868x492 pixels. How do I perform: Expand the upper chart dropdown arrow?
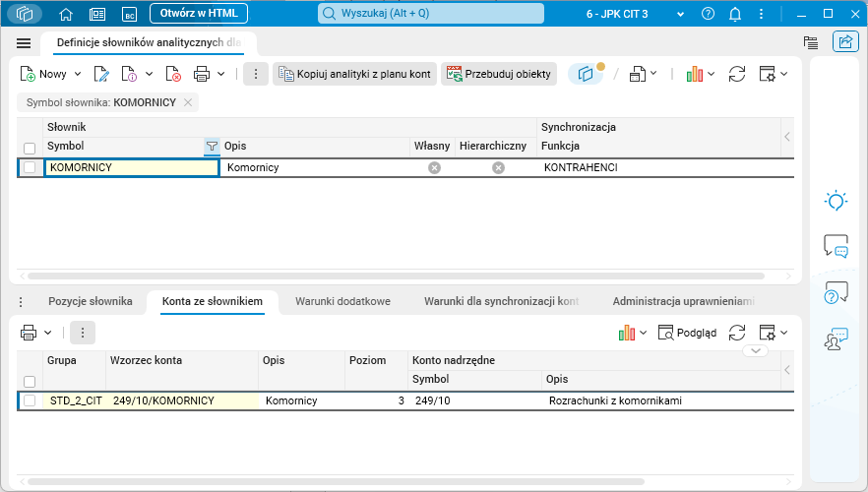coord(712,74)
